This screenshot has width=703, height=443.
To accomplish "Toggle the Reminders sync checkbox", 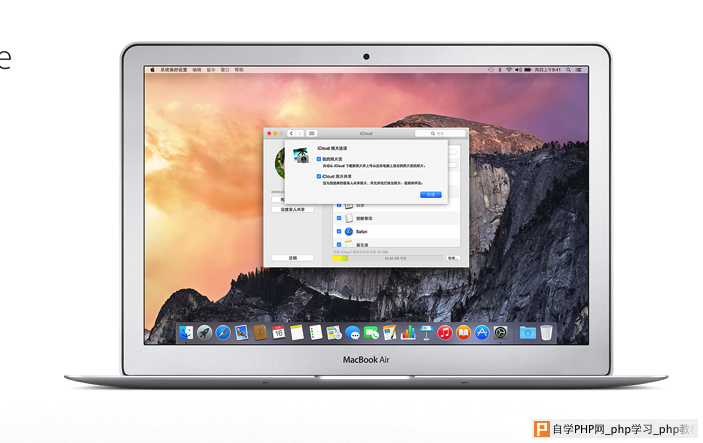I will [339, 218].
